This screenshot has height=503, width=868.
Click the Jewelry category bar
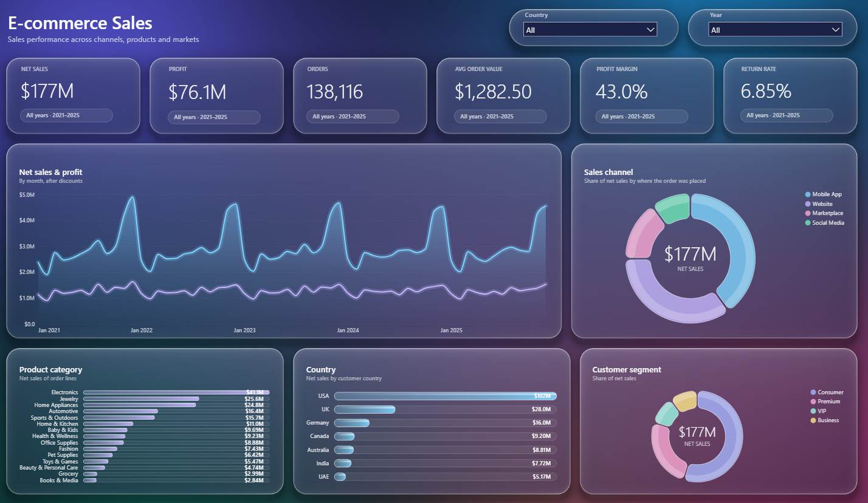tap(141, 399)
